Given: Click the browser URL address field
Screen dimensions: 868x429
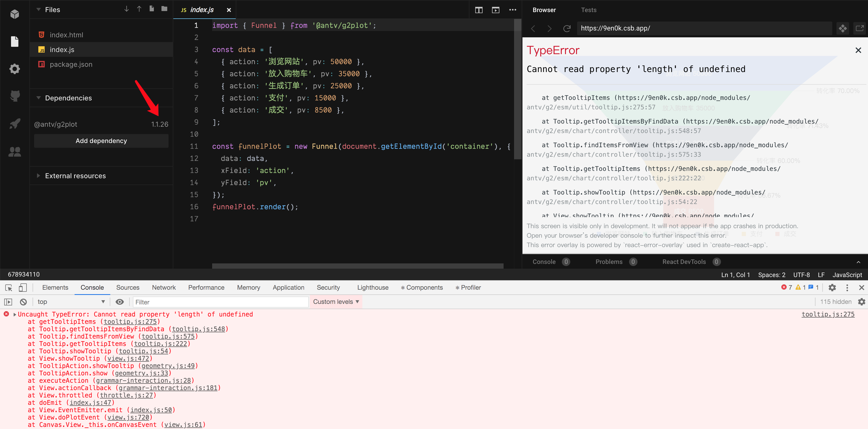Looking at the screenshot, I should pyautogui.click(x=704, y=28).
